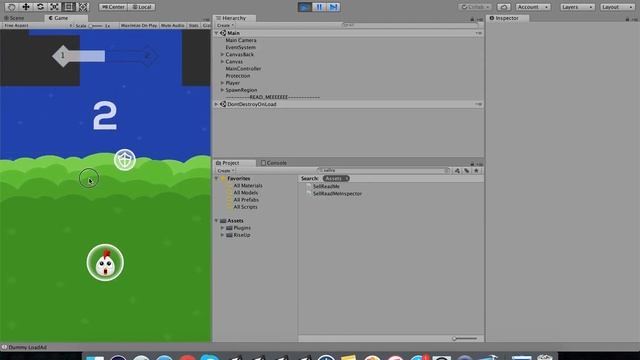Collapse Favorites in Project panel
640x360 pixels.
[217, 179]
